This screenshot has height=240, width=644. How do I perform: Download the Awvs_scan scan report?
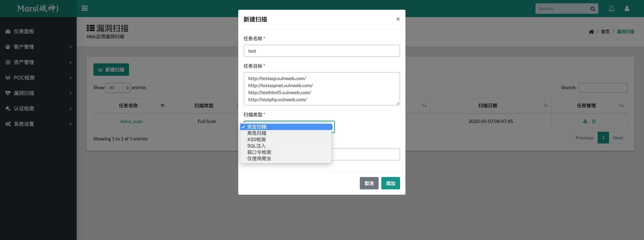pyautogui.click(x=585, y=121)
